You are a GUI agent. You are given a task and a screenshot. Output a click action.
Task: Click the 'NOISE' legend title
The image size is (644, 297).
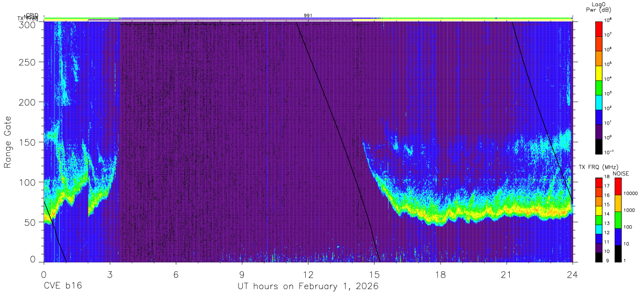pyautogui.click(x=620, y=173)
